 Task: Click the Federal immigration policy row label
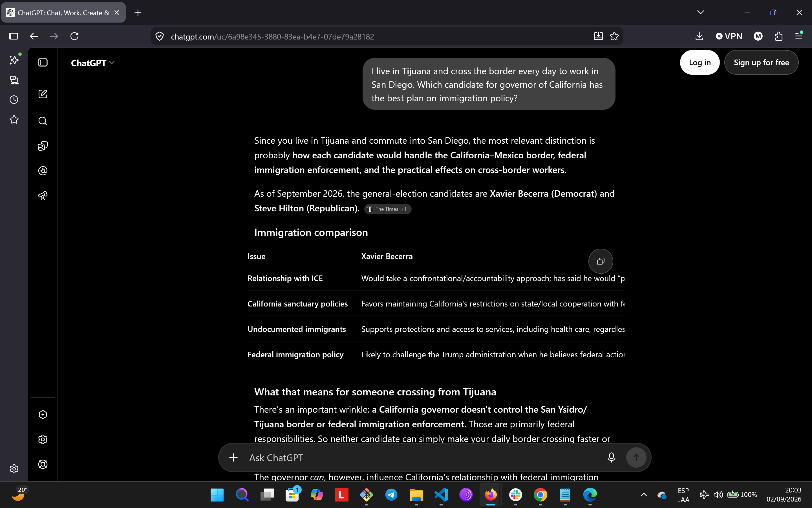click(295, 354)
